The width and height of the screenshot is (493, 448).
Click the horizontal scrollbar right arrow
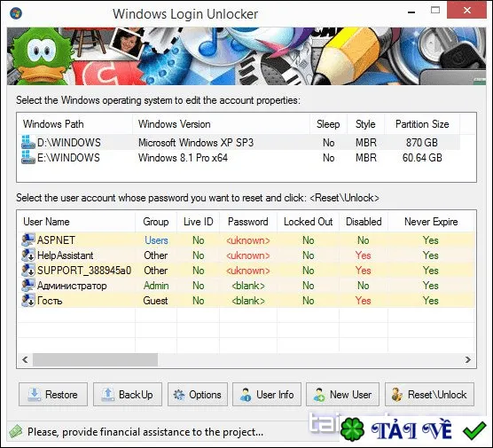tap(468, 359)
